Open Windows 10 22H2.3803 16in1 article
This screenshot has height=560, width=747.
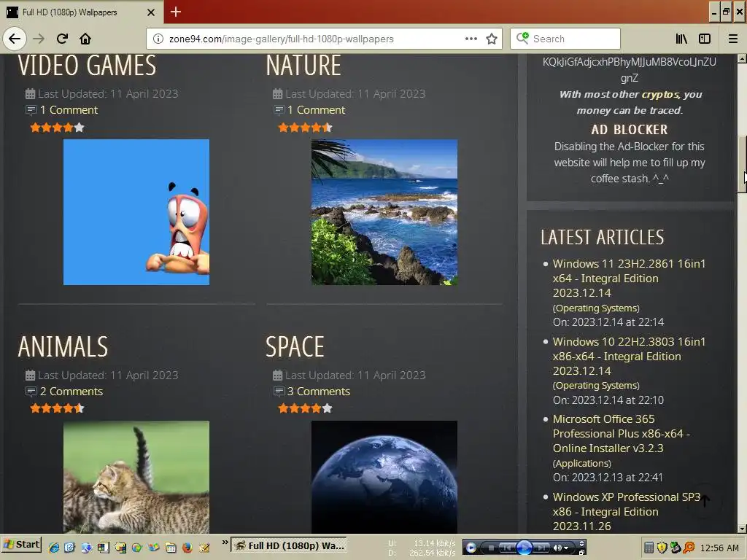(x=629, y=356)
